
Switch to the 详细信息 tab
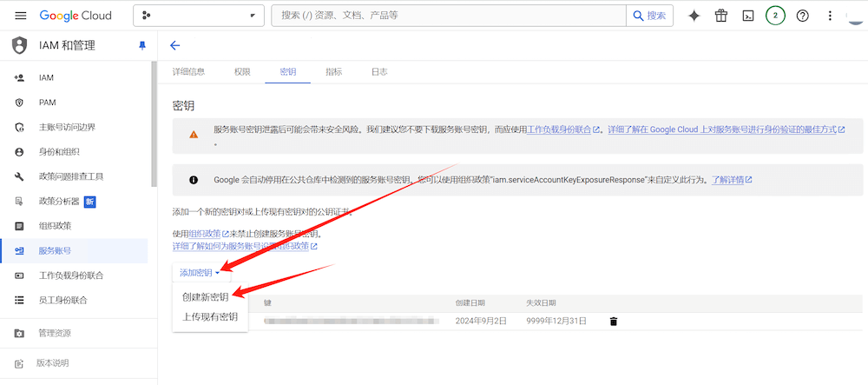188,72
